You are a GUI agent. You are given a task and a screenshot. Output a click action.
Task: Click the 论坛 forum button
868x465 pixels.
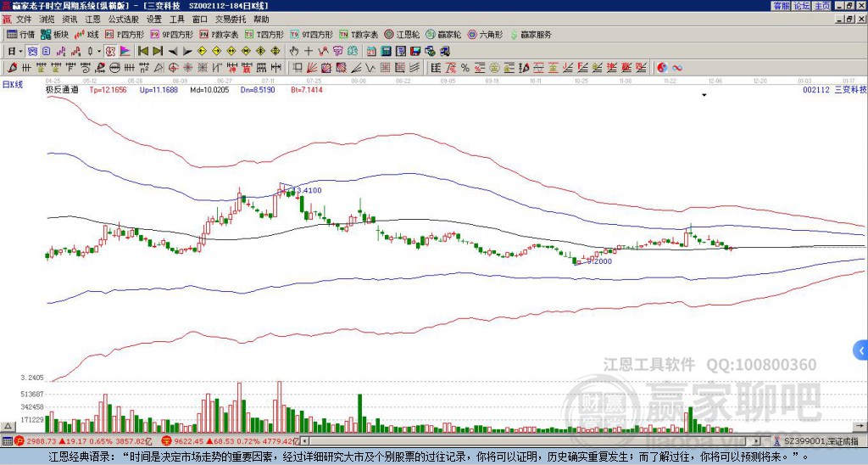[801, 6]
